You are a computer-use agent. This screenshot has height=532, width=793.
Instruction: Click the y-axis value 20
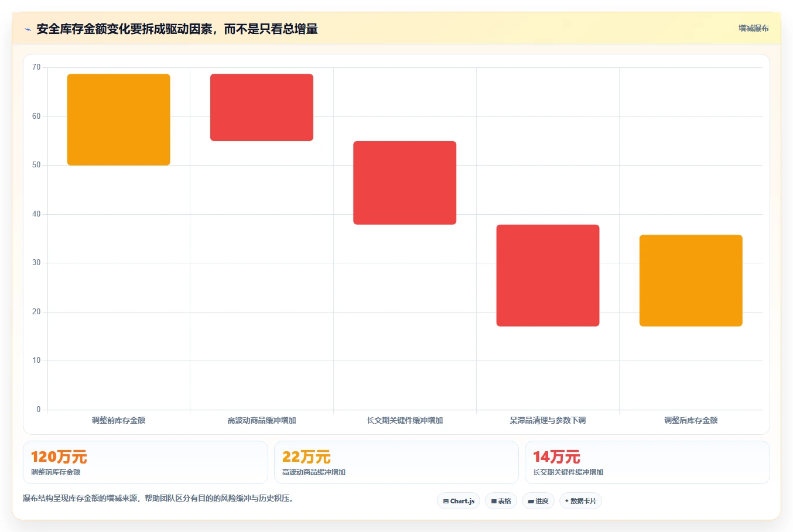[x=36, y=312]
